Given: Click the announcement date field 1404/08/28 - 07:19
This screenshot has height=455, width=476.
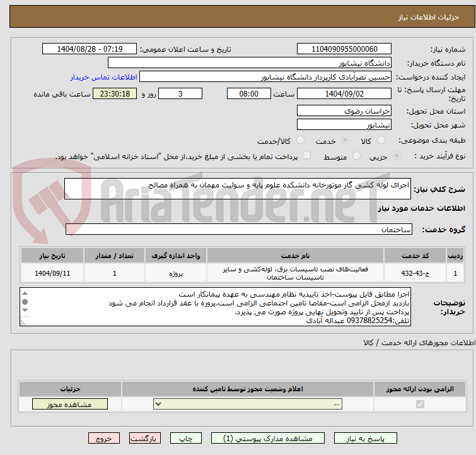Looking at the screenshot, I should coord(90,49).
